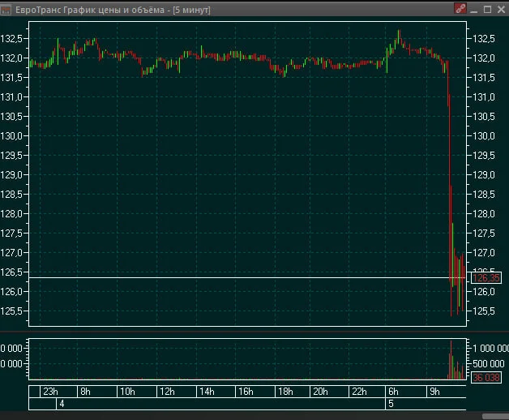The height and width of the screenshot is (420, 509).
Task: Close the ЕвроТранс chart window
Action: 501,10
